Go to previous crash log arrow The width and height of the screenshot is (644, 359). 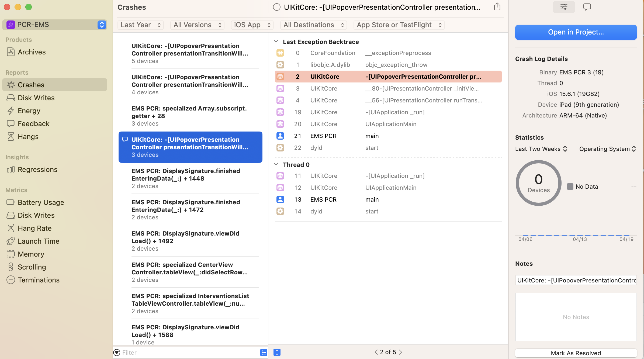[376, 352]
